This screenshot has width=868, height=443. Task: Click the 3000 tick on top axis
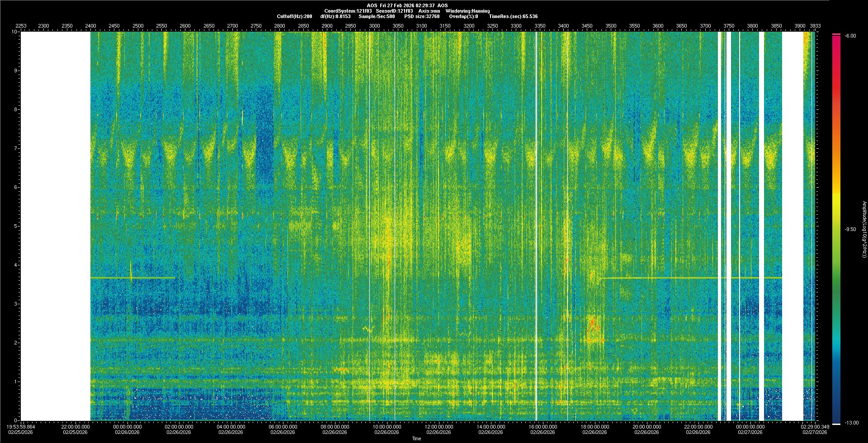374,26
